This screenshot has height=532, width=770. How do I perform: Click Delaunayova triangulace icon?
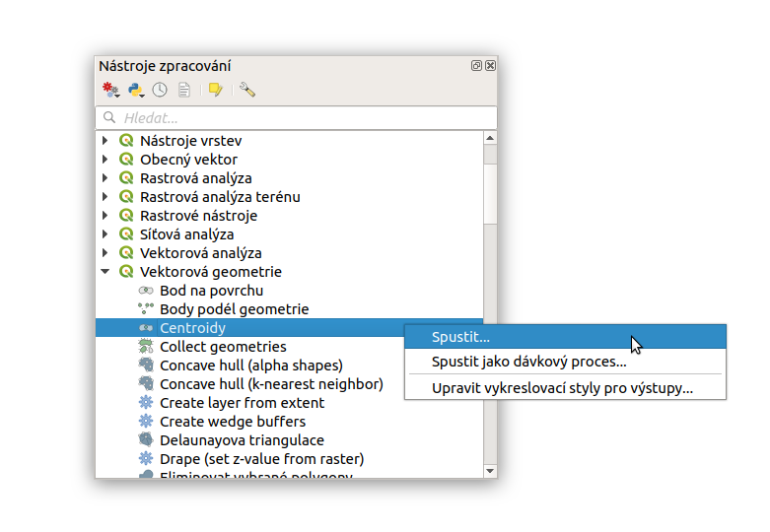click(146, 439)
